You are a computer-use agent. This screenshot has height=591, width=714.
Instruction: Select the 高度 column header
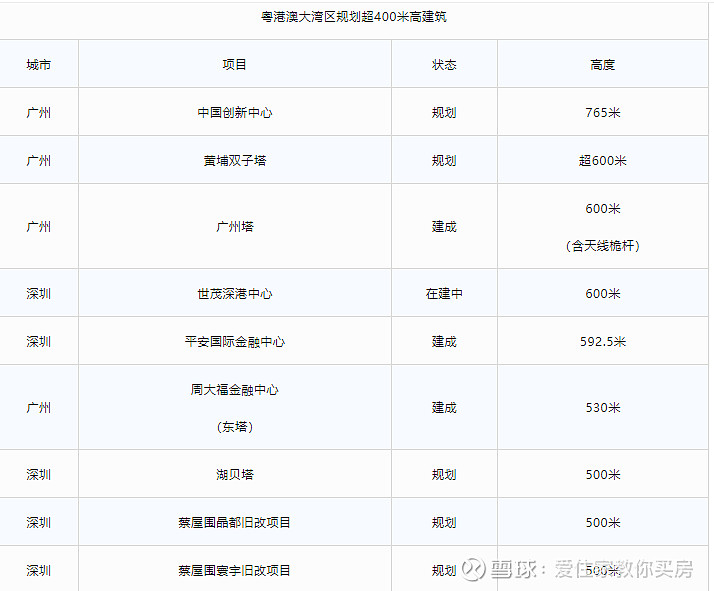click(x=602, y=65)
